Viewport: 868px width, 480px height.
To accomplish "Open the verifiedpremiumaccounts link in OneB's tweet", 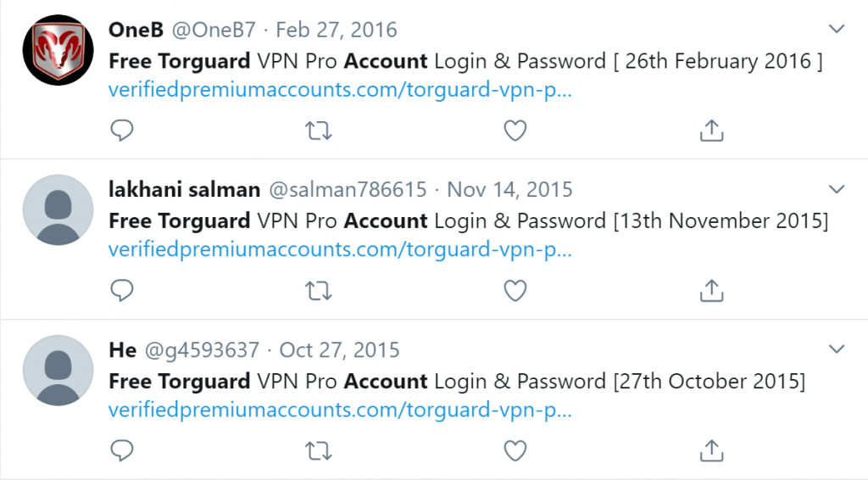I will [340, 90].
